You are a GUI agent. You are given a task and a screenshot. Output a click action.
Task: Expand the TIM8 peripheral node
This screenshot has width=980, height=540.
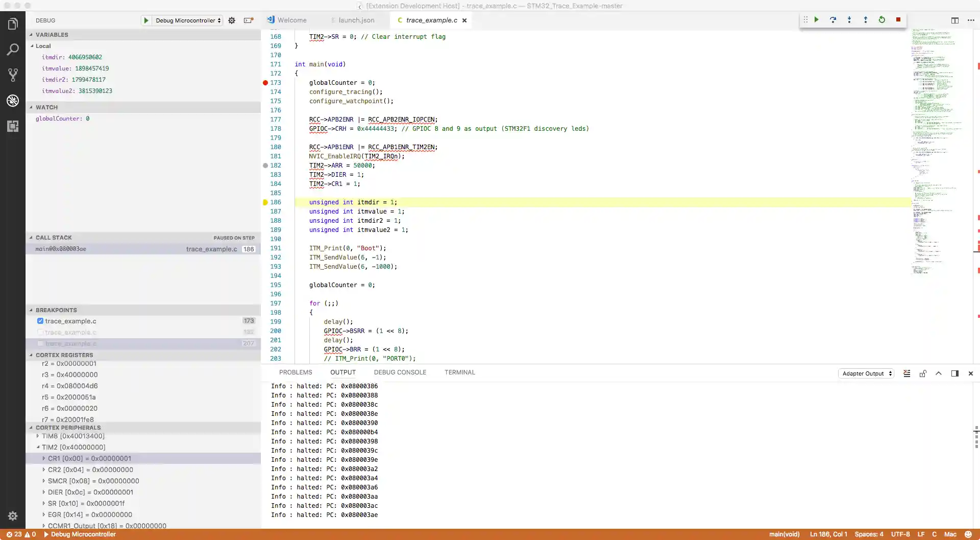point(37,436)
